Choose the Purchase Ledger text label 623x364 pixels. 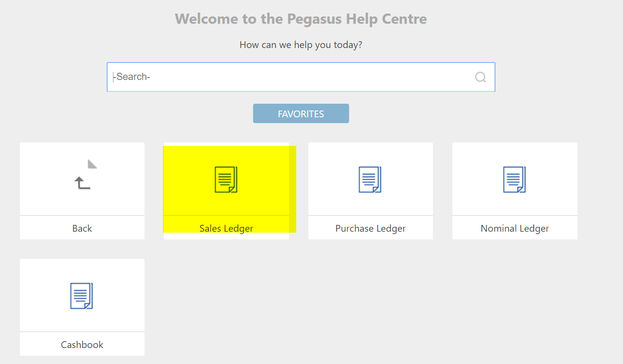click(370, 228)
